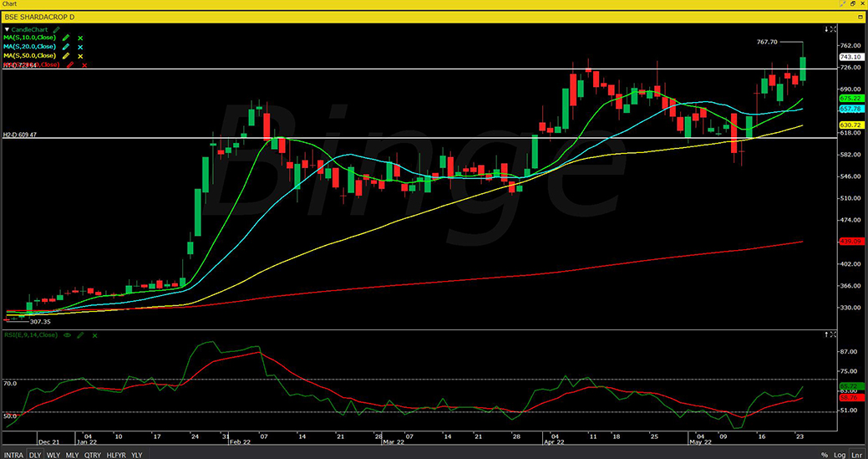
Task: Click the 657.78 cyan MA value tag
Action: (x=850, y=110)
